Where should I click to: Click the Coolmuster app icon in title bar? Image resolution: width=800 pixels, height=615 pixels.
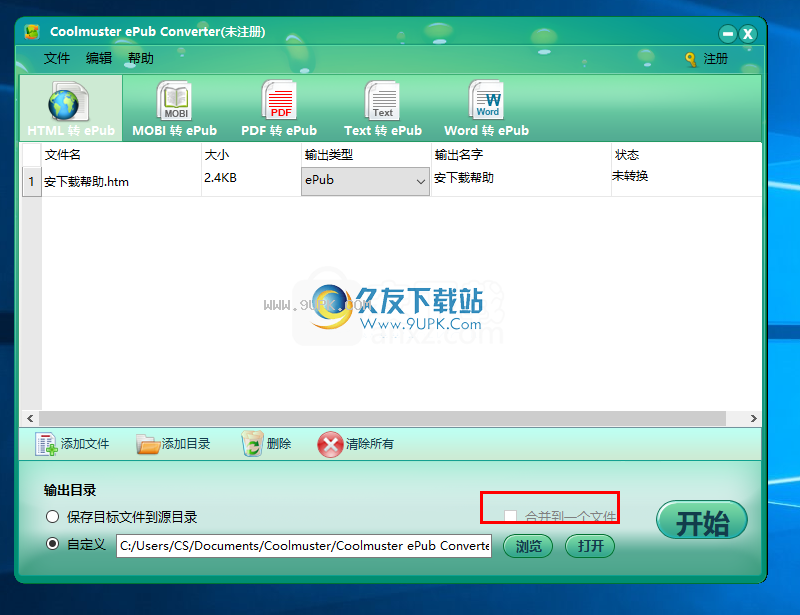(32, 32)
